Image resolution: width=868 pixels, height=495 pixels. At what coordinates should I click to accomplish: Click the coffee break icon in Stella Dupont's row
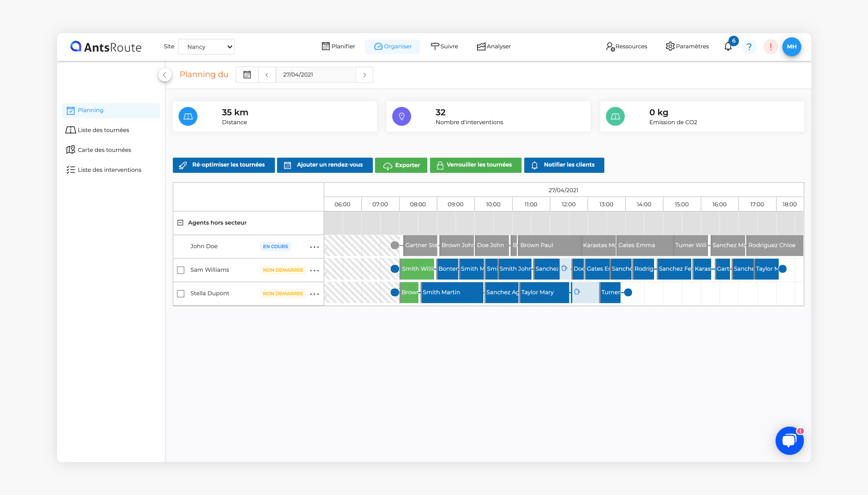(577, 292)
